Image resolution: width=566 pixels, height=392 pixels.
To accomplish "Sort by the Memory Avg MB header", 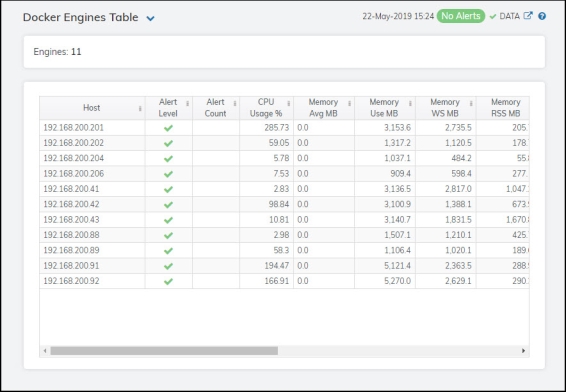I will 323,108.
